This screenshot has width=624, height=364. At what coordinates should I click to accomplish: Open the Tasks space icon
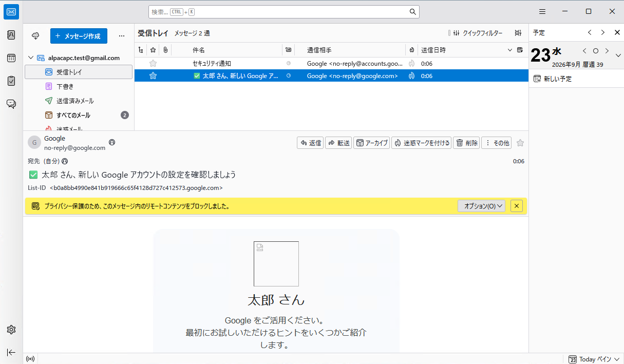point(11,81)
